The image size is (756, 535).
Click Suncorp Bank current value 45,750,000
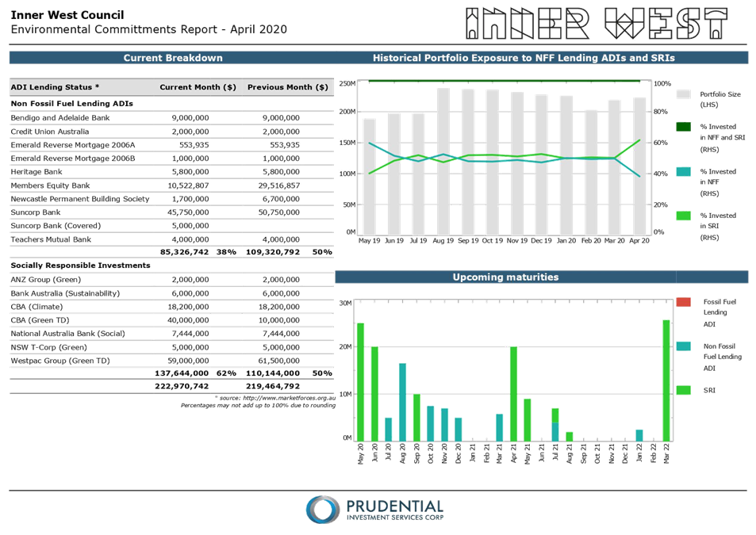[x=189, y=212]
